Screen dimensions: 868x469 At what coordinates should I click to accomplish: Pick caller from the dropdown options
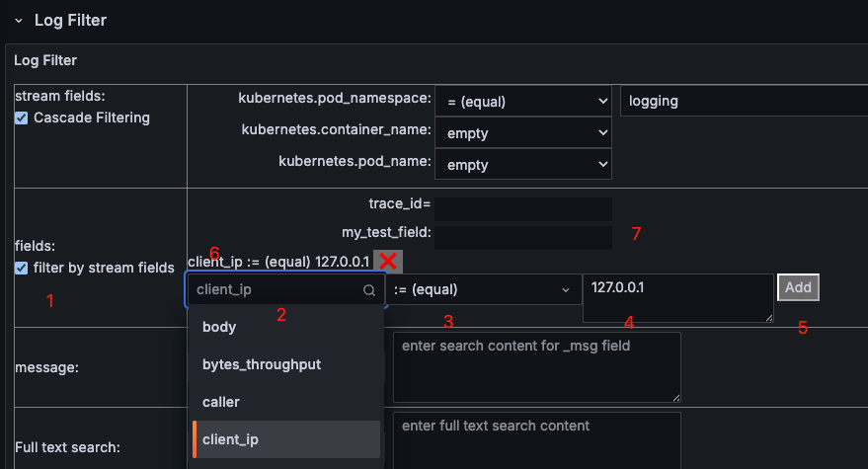[221, 402]
